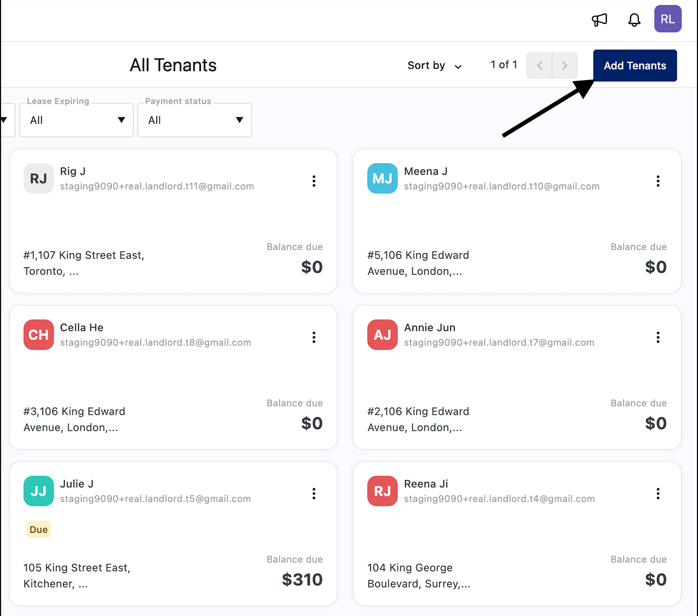Image resolution: width=698 pixels, height=616 pixels.
Task: Open three-dot menu on Julie J card
Action: tap(314, 493)
